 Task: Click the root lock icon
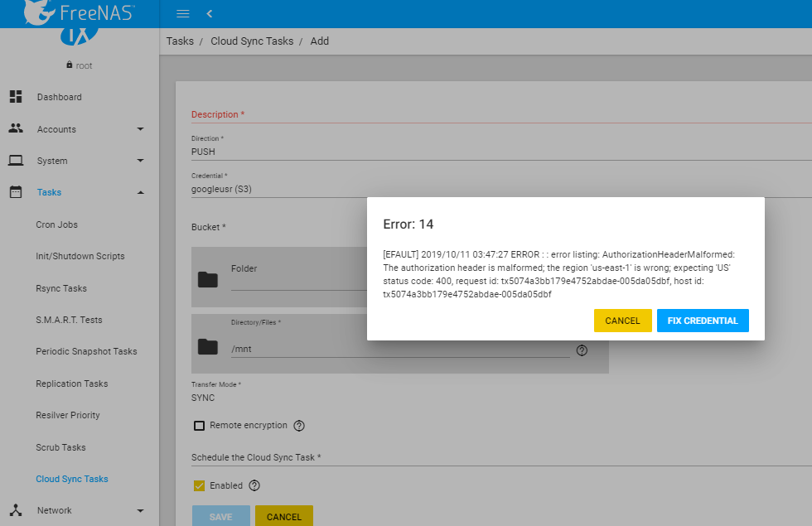coord(70,65)
